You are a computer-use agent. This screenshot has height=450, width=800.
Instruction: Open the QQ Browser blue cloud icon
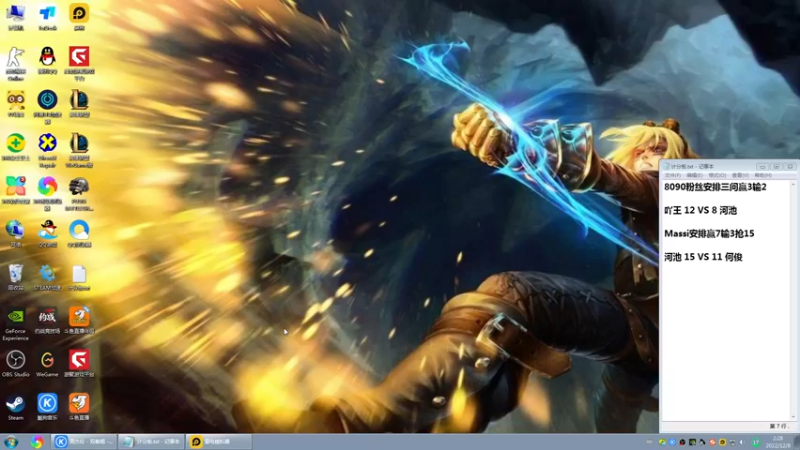[79, 234]
